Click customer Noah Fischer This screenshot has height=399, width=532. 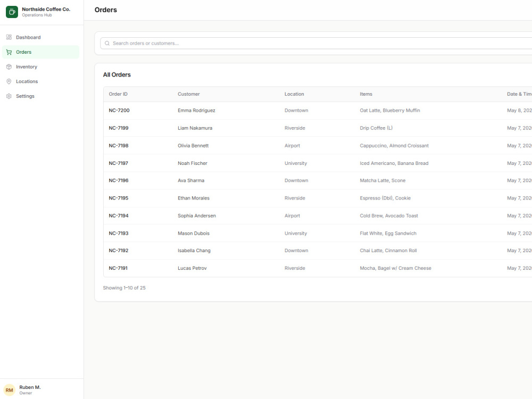(x=193, y=163)
